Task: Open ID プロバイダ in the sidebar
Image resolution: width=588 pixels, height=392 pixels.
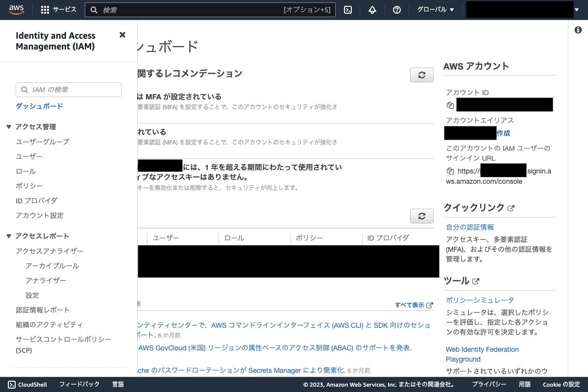Action: point(37,200)
